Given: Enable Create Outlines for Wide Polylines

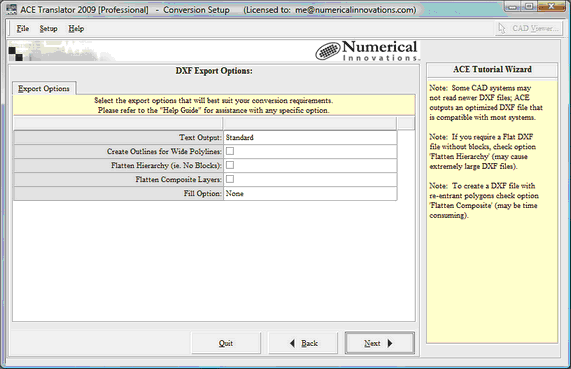Looking at the screenshot, I should [230, 151].
